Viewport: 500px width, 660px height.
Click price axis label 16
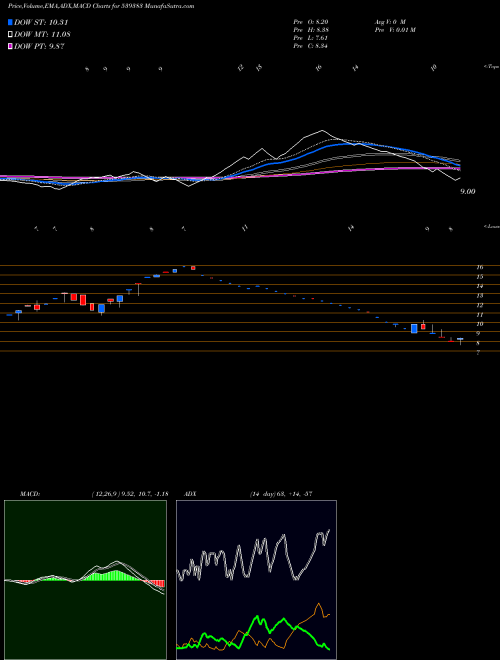(x=479, y=267)
